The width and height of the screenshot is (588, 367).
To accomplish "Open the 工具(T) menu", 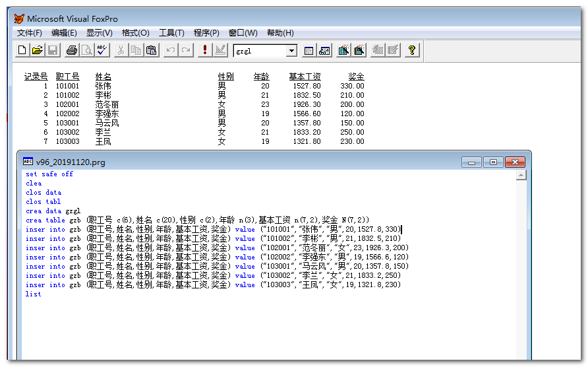I will [x=171, y=33].
